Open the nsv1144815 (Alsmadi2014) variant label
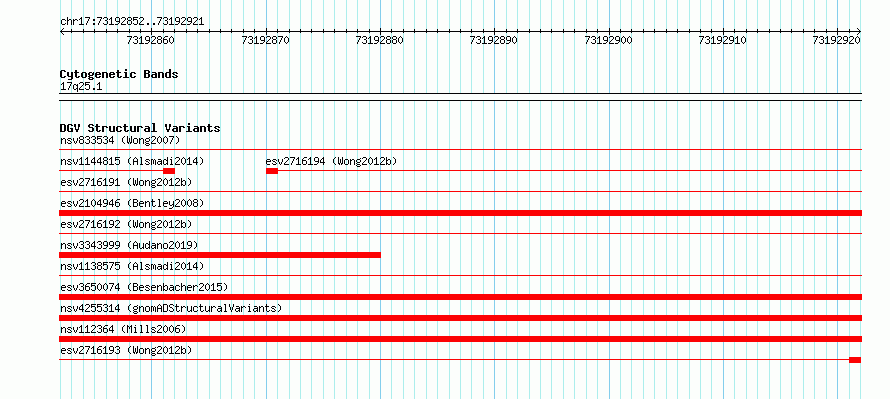890x399 pixels. point(132,161)
